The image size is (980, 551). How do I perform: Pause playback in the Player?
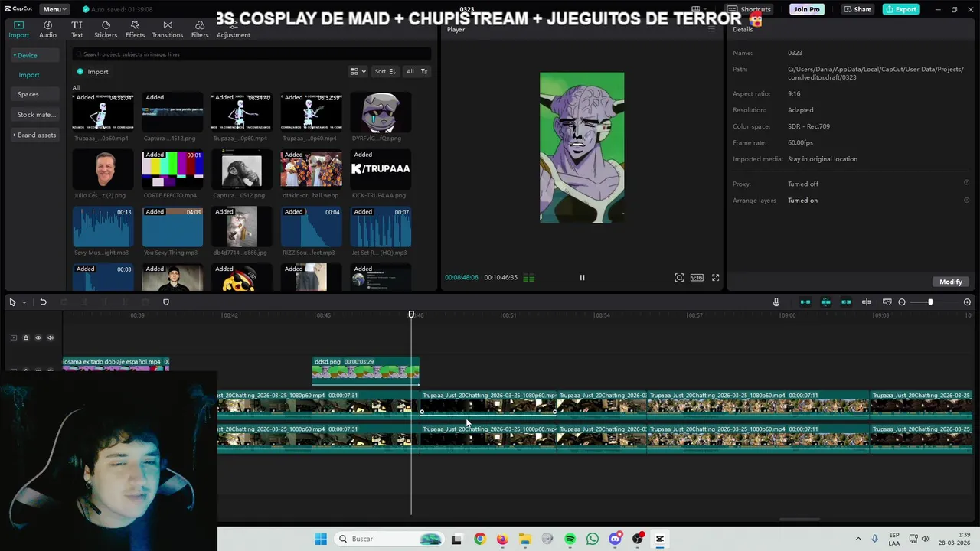[582, 278]
